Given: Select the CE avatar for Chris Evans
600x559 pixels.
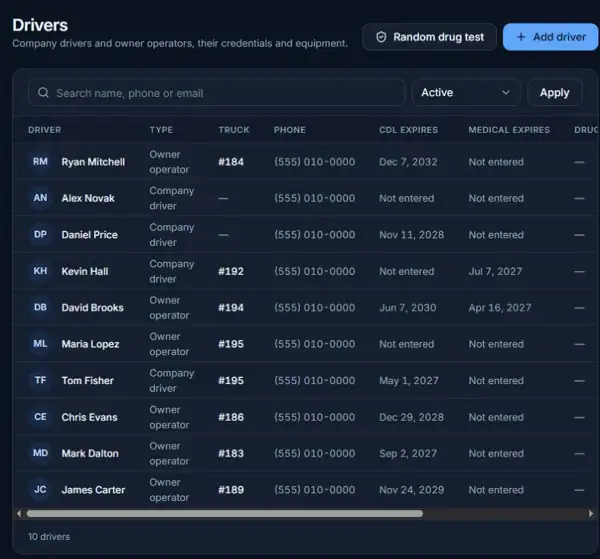Looking at the screenshot, I should [x=40, y=417].
